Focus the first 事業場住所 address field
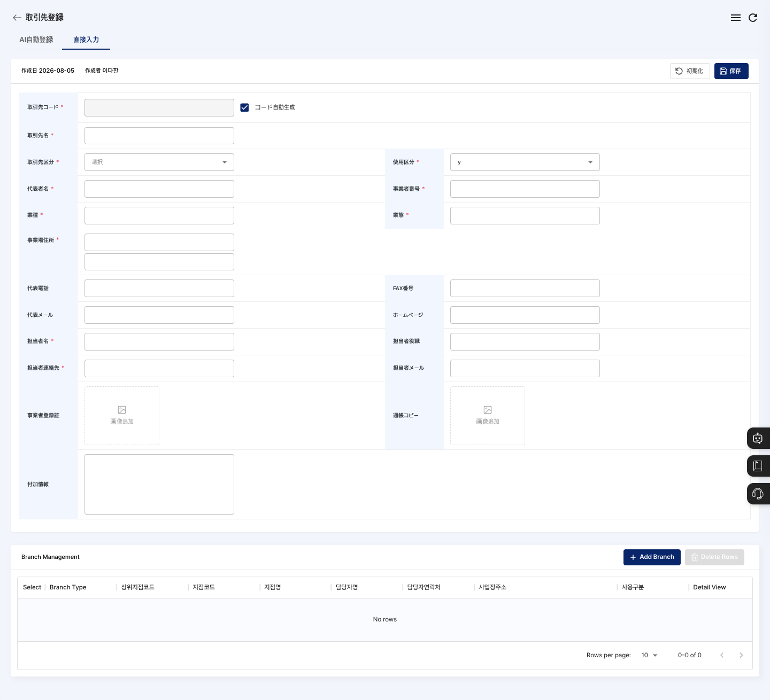Image resolution: width=770 pixels, height=700 pixels. click(x=159, y=242)
